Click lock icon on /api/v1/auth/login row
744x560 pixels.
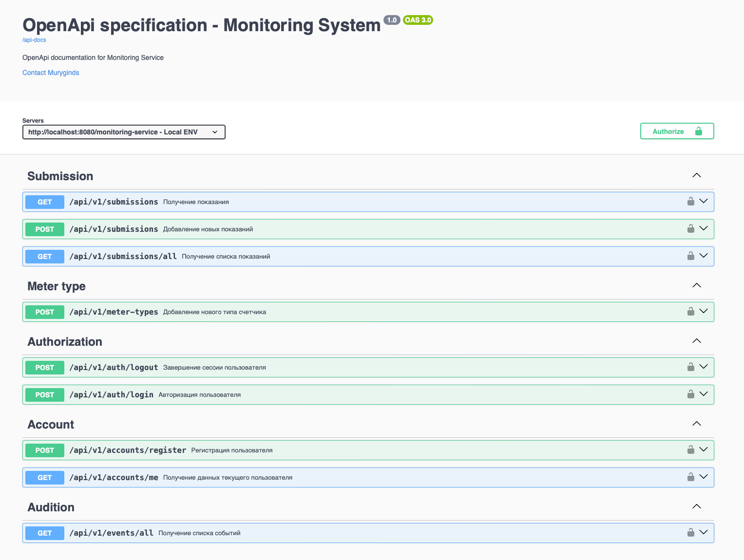pyautogui.click(x=690, y=394)
